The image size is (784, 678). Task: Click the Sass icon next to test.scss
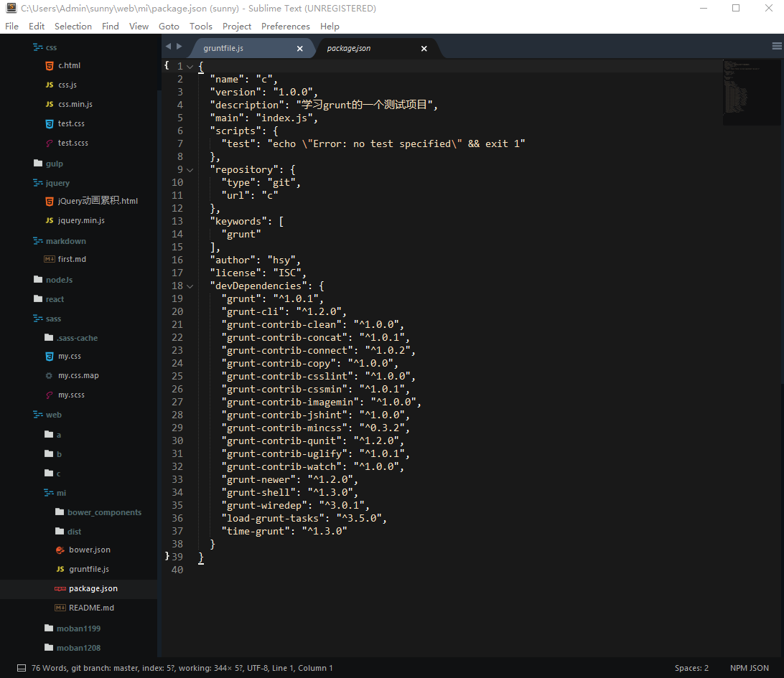coord(49,143)
